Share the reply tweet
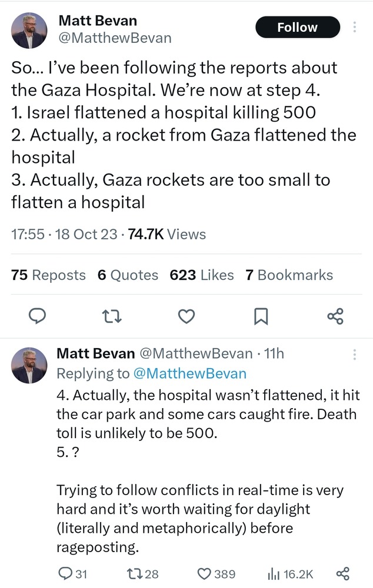 tap(342, 574)
